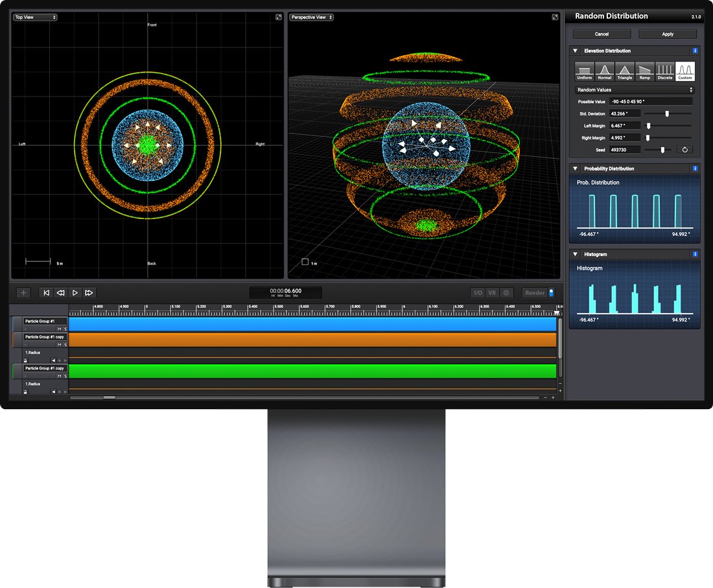Select the Discrete distribution shape
Image resolution: width=713 pixels, height=588 pixels.
pos(664,71)
